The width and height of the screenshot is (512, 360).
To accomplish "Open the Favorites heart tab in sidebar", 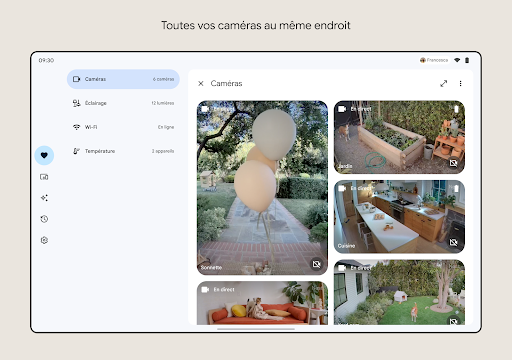I will tap(44, 155).
